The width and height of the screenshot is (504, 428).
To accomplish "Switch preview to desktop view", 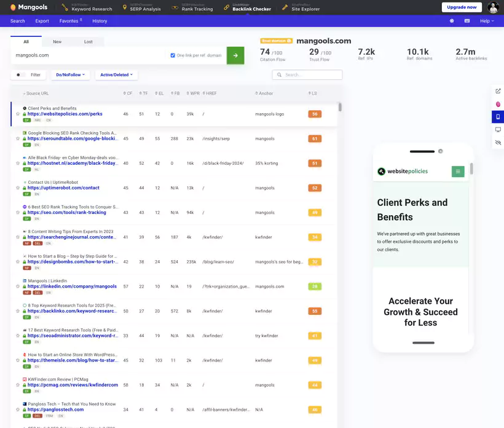I will [x=497, y=129].
